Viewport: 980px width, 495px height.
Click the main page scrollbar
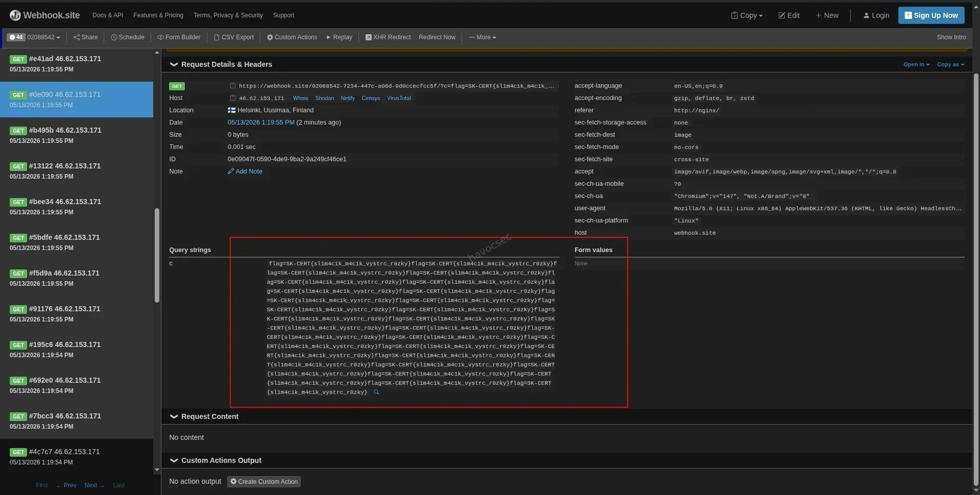point(976,280)
